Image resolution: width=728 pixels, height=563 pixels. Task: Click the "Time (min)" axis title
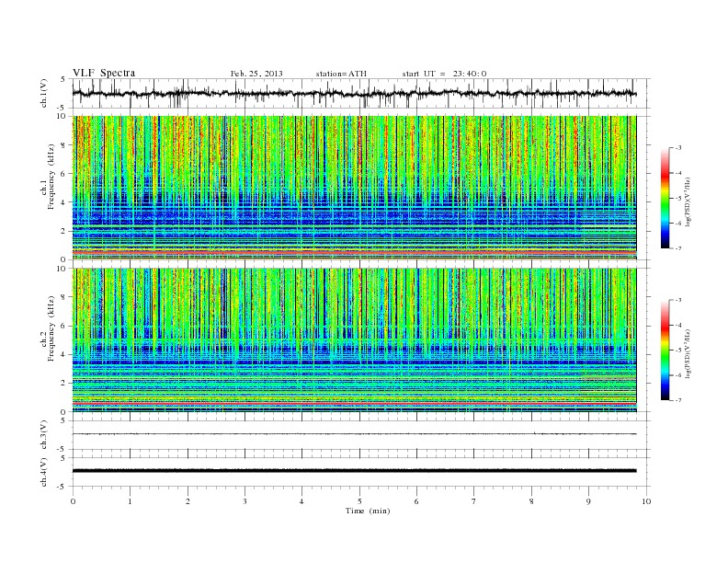368,511
